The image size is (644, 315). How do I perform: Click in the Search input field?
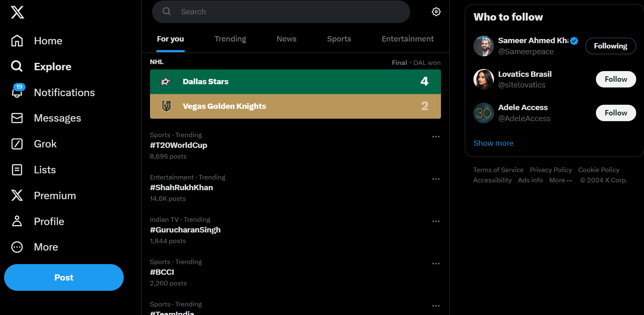[x=281, y=11]
